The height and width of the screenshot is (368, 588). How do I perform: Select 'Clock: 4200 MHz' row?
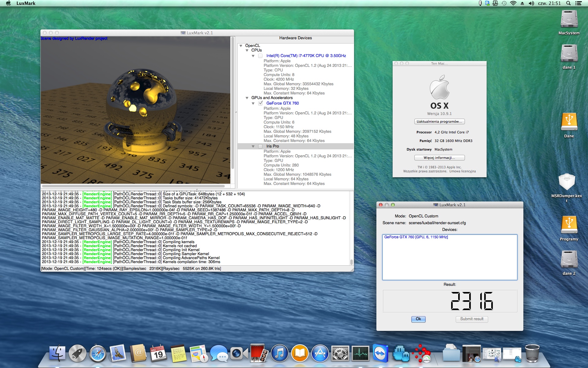tap(279, 79)
